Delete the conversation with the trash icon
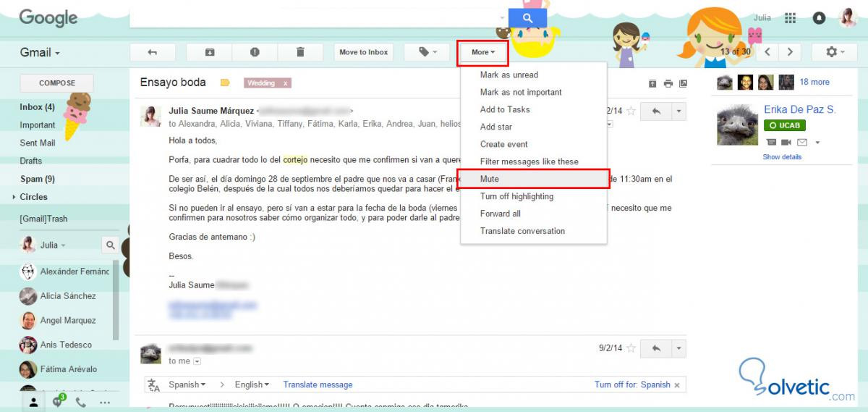Image resolution: width=868 pixels, height=412 pixels. click(300, 52)
